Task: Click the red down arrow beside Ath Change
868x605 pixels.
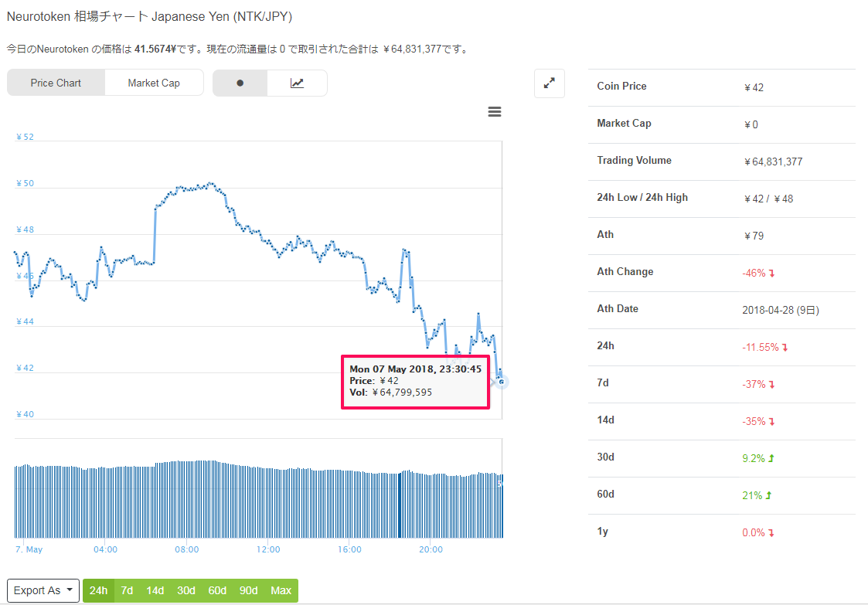Action: [771, 273]
